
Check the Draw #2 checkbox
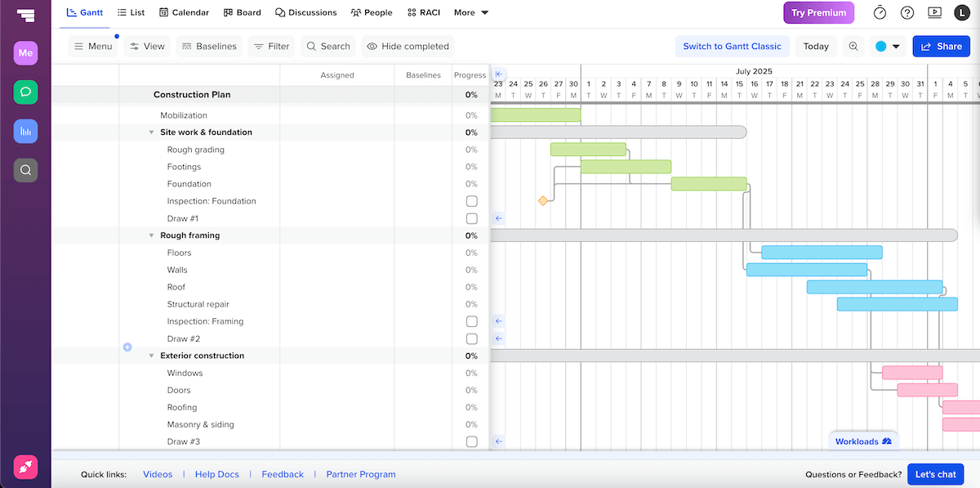pos(472,338)
